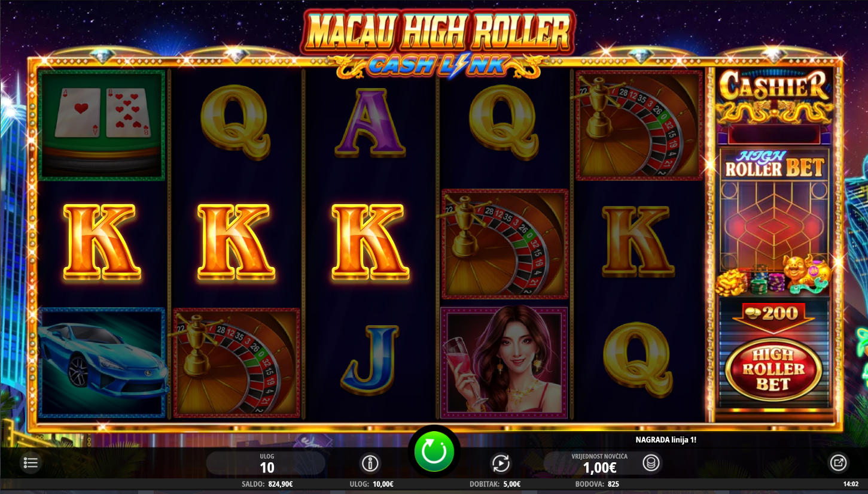The width and height of the screenshot is (868, 494).
Task: Activate the red High Roller Bet button
Action: tap(773, 369)
